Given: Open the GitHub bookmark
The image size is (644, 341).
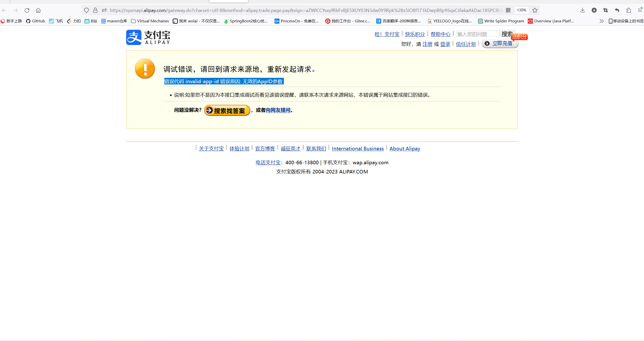Looking at the screenshot, I should pyautogui.click(x=36, y=21).
